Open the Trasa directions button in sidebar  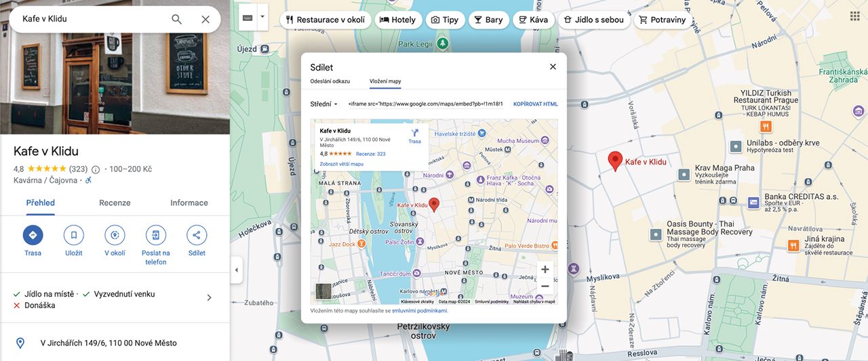(33, 235)
